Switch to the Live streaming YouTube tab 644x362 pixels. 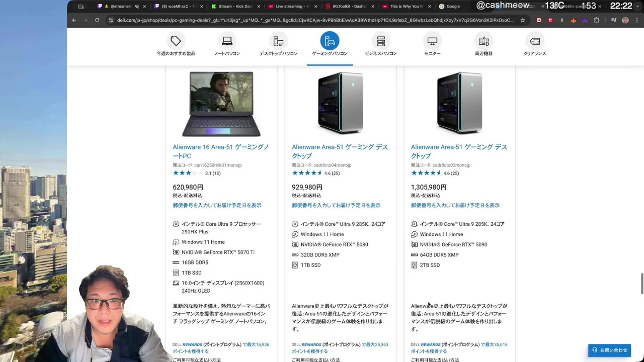click(292, 7)
